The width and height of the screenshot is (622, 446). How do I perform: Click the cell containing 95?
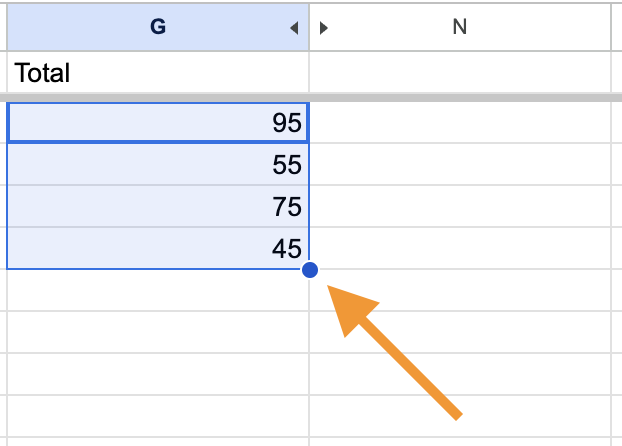tap(157, 123)
